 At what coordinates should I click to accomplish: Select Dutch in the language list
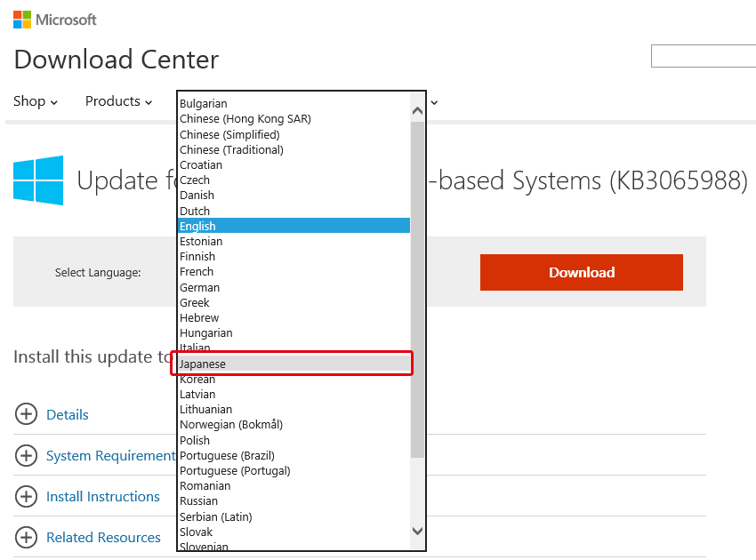pos(294,211)
